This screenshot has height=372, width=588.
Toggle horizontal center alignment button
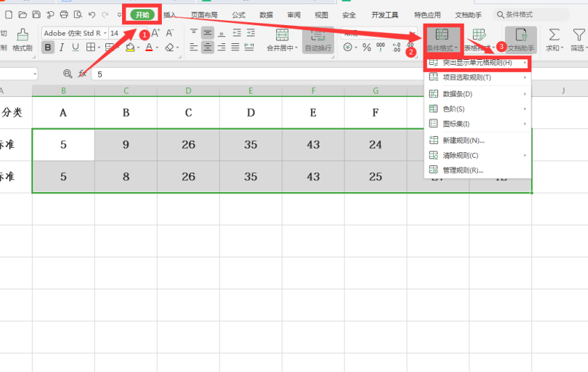(x=207, y=47)
